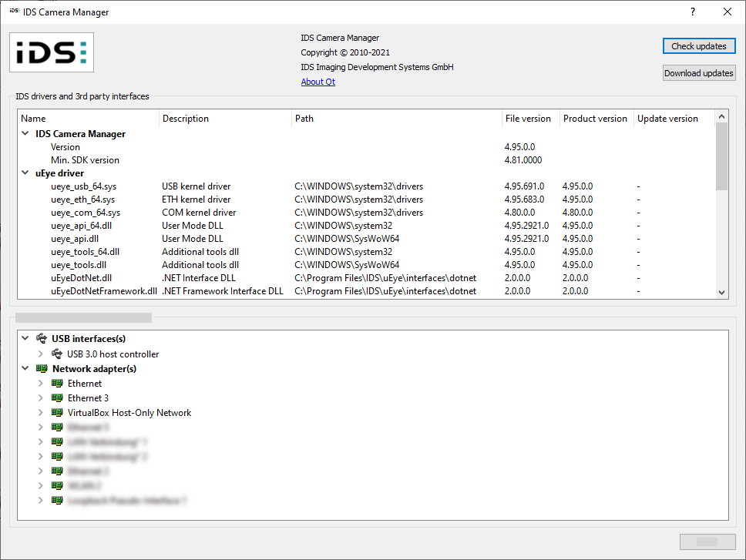The image size is (746, 560).
Task: Select the Version row under IDS Camera Manager
Action: click(x=366, y=147)
